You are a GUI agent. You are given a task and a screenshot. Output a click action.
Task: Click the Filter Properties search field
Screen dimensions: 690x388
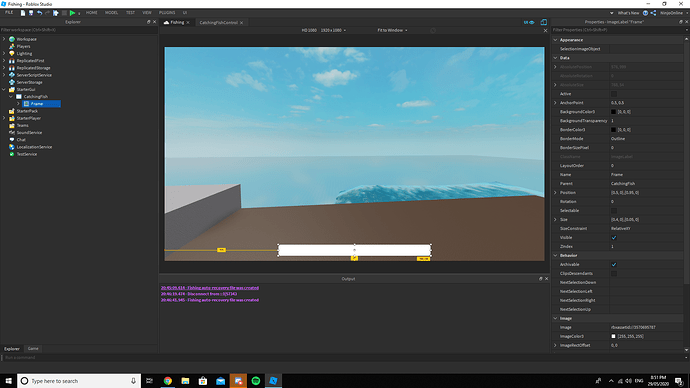point(620,30)
